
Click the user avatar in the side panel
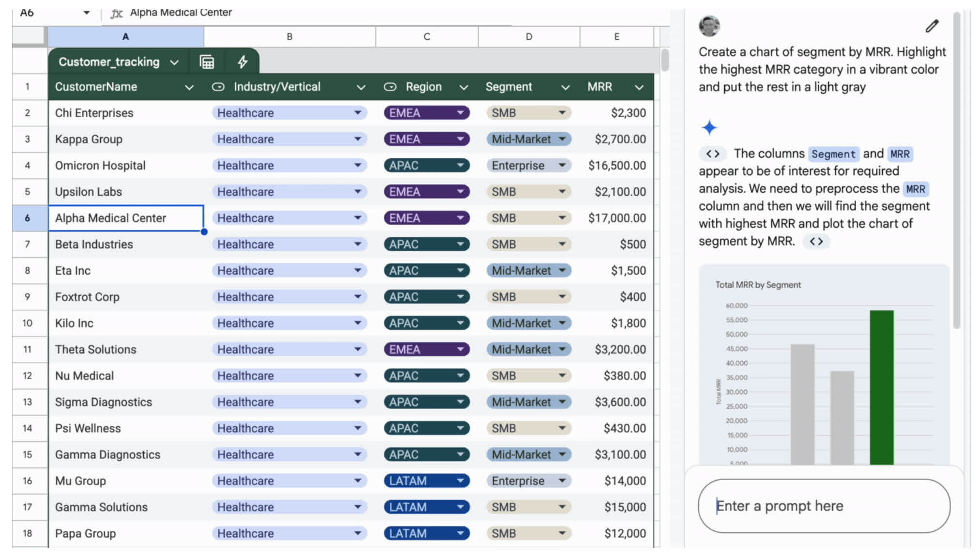(709, 26)
